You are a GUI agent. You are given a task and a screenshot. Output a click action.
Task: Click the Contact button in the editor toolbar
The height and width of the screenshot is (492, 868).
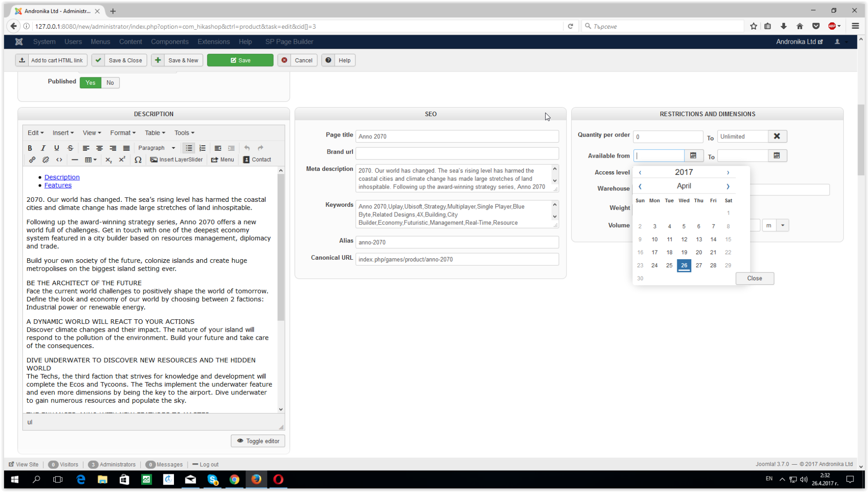pos(257,160)
